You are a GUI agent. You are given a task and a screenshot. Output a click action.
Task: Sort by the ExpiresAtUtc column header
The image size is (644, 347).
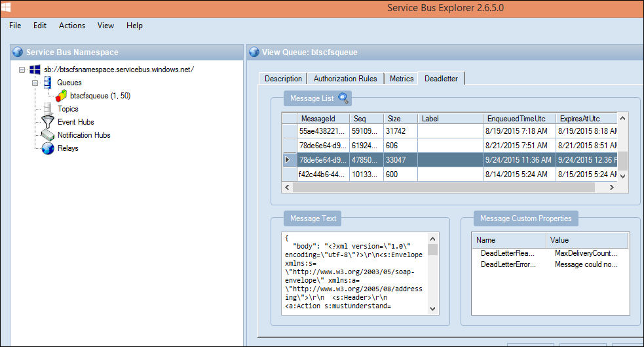[586, 119]
